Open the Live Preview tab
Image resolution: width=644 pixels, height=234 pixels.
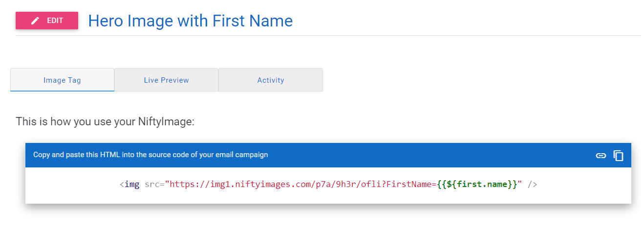tap(166, 80)
